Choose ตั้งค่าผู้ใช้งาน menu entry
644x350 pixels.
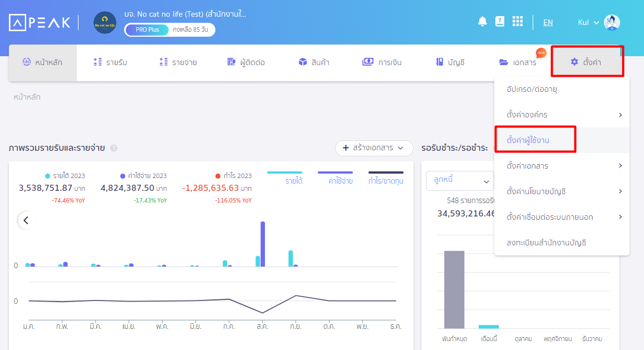pyautogui.click(x=562, y=140)
